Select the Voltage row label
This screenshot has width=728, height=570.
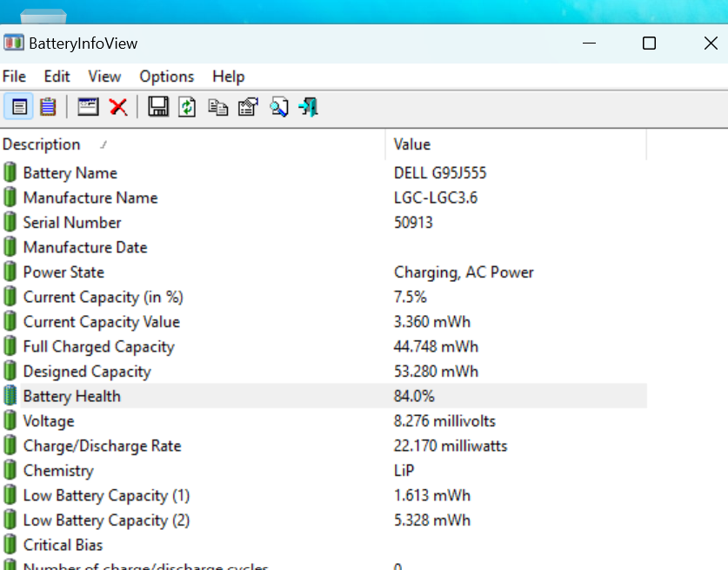(x=49, y=421)
